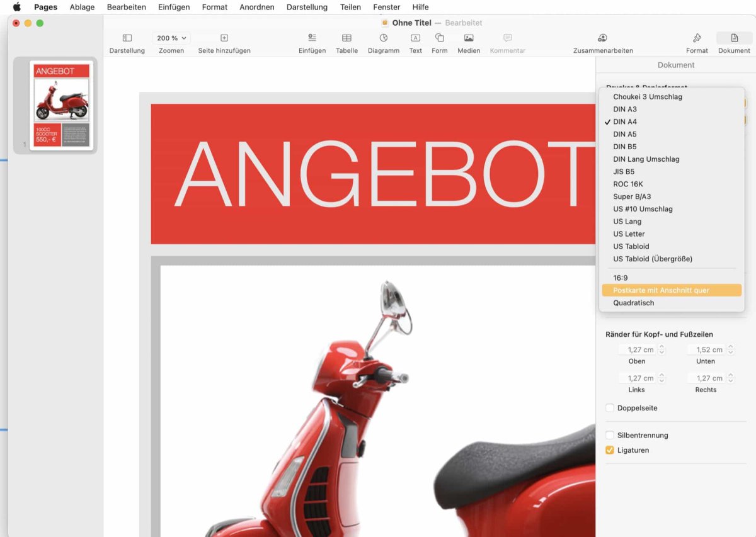Switch to Dokument inspector icon
The image size is (756, 537).
(735, 38)
